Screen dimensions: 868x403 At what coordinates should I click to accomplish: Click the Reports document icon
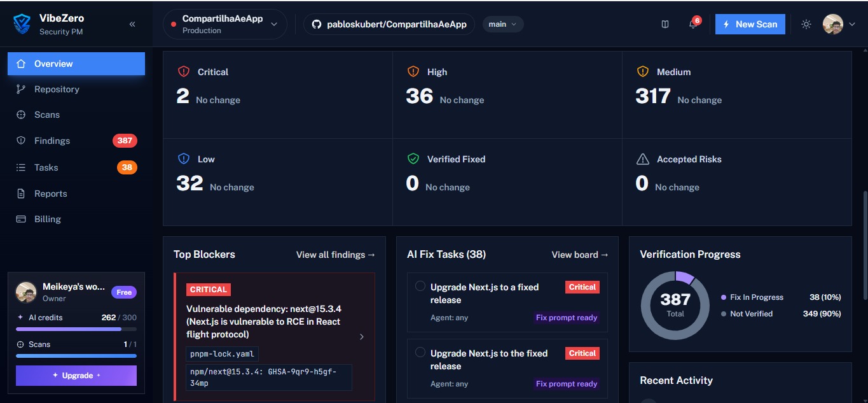click(21, 194)
